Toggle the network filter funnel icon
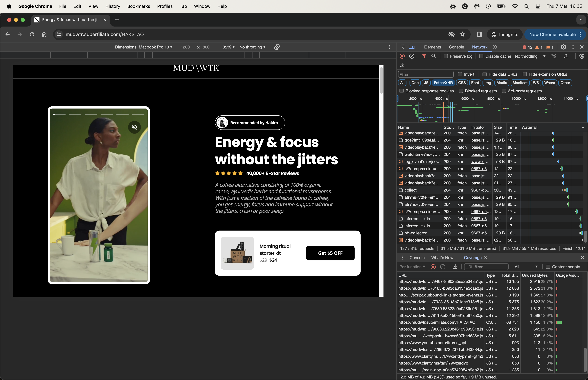The width and height of the screenshot is (588, 380). click(x=424, y=56)
